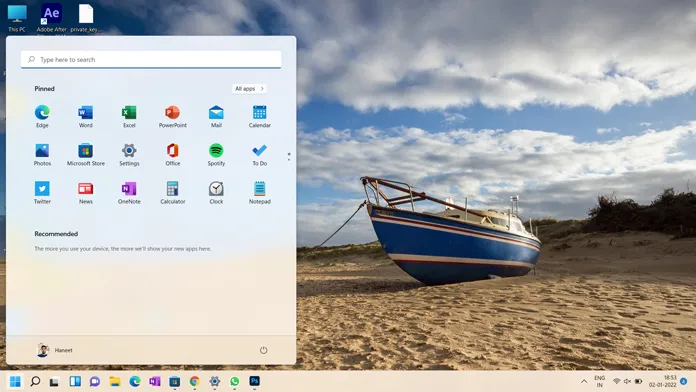
Task: Open Edge from pinned apps
Action: coord(42,116)
